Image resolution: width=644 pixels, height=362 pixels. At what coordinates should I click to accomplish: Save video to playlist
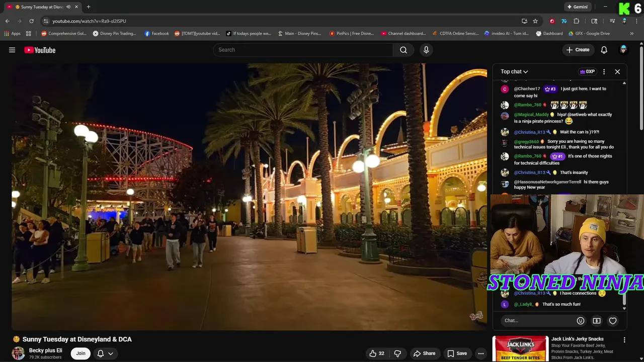click(457, 353)
